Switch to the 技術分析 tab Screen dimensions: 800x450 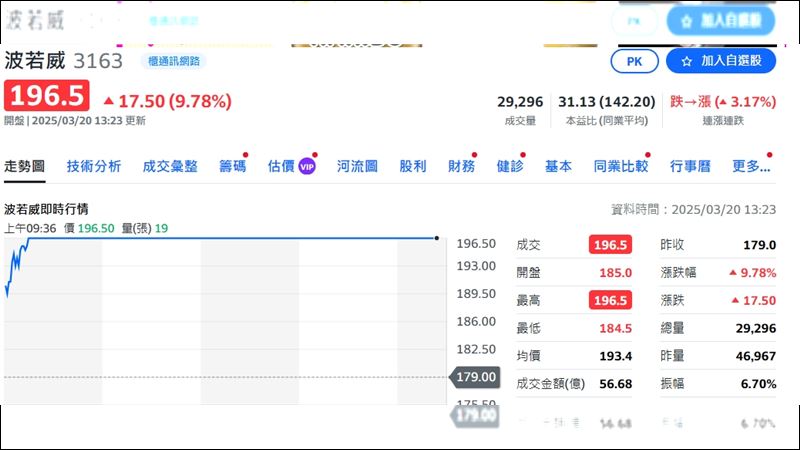(x=94, y=166)
